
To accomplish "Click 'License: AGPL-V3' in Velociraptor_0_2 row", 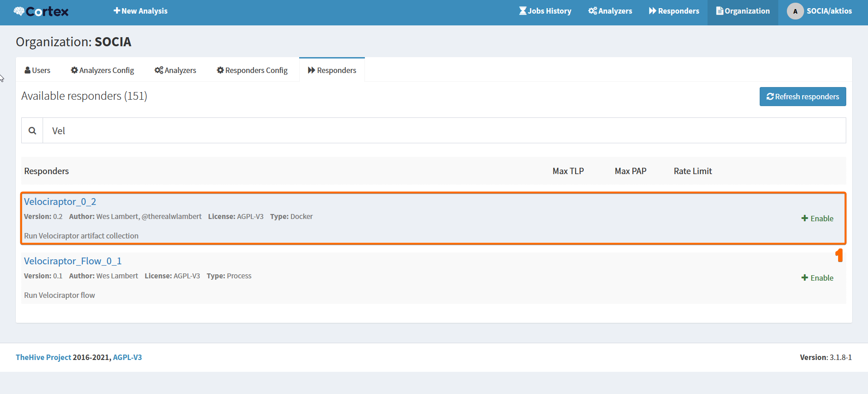I will point(236,217).
